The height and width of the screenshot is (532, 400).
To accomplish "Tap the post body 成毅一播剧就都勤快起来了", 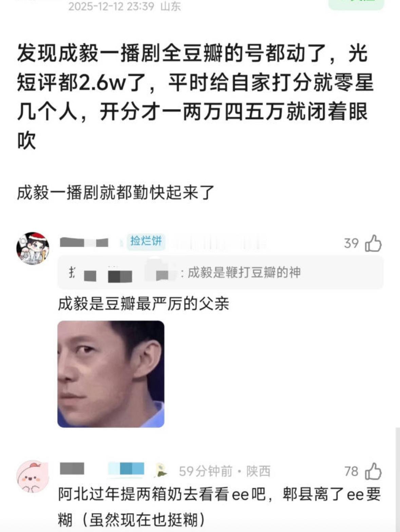I will coord(116,192).
